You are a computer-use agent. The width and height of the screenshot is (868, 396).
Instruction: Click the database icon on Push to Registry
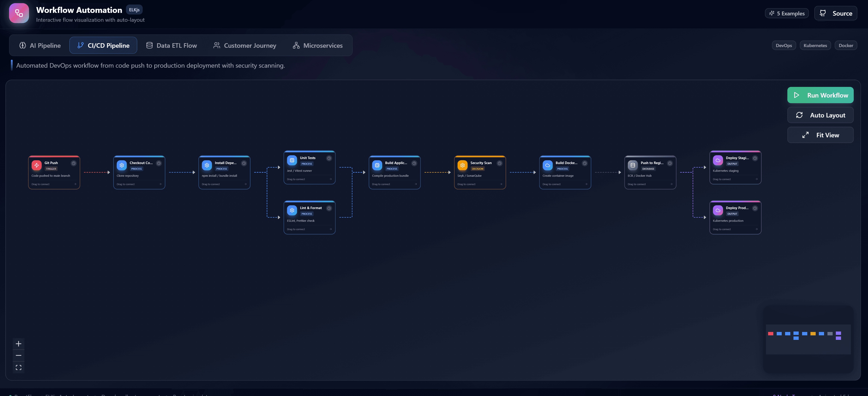point(632,165)
